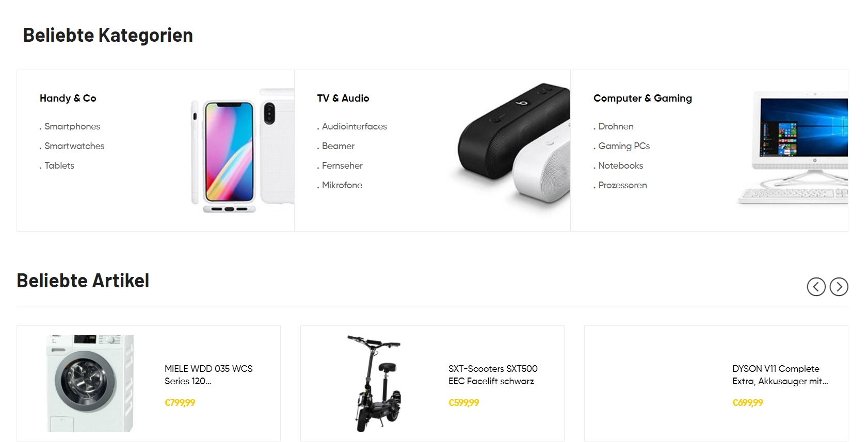The image size is (868, 442).
Task: Open the Smartwatches category link
Action: 74,146
